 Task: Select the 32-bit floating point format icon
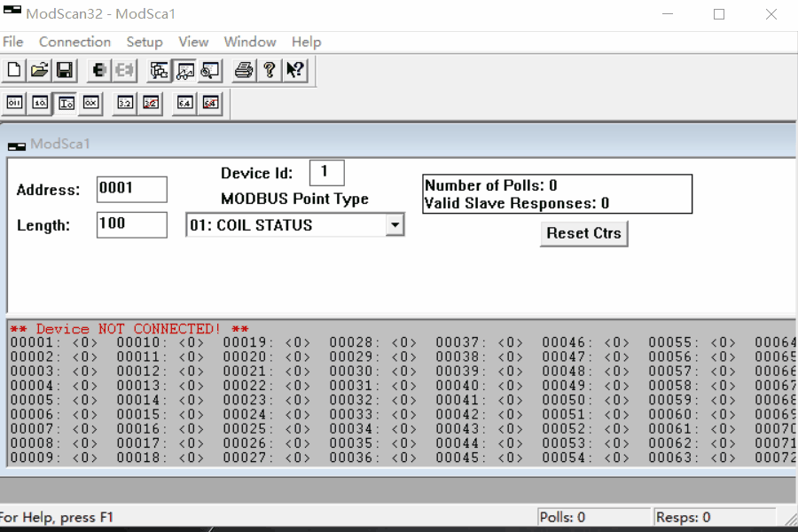coord(126,103)
